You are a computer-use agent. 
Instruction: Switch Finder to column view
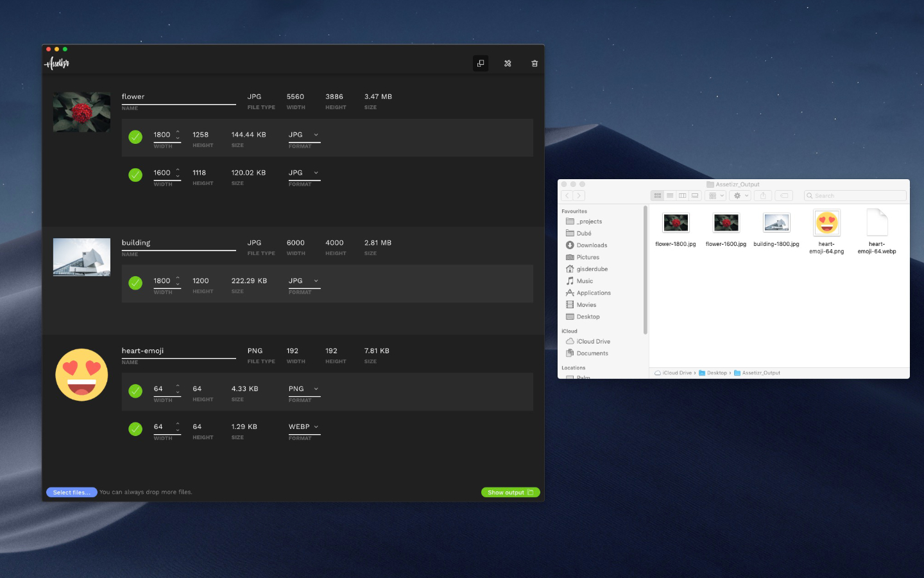(x=682, y=196)
